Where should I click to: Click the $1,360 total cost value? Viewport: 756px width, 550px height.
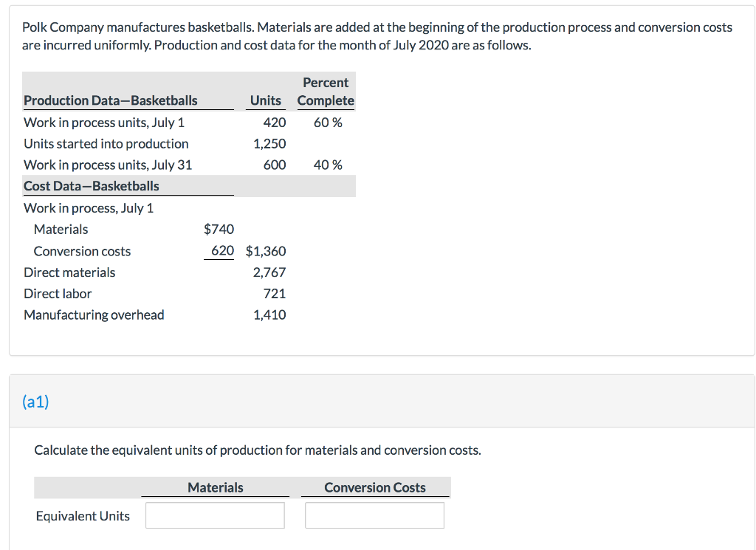coord(269,251)
